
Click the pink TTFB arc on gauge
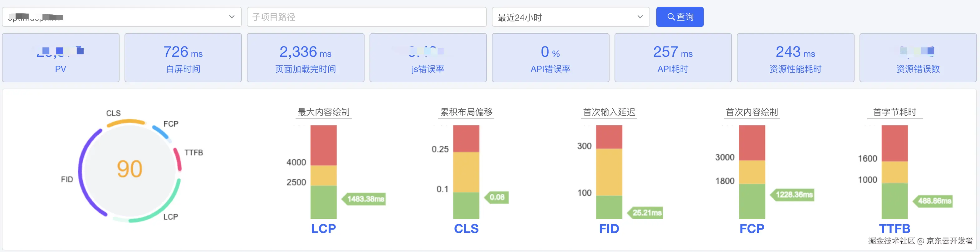click(178, 159)
